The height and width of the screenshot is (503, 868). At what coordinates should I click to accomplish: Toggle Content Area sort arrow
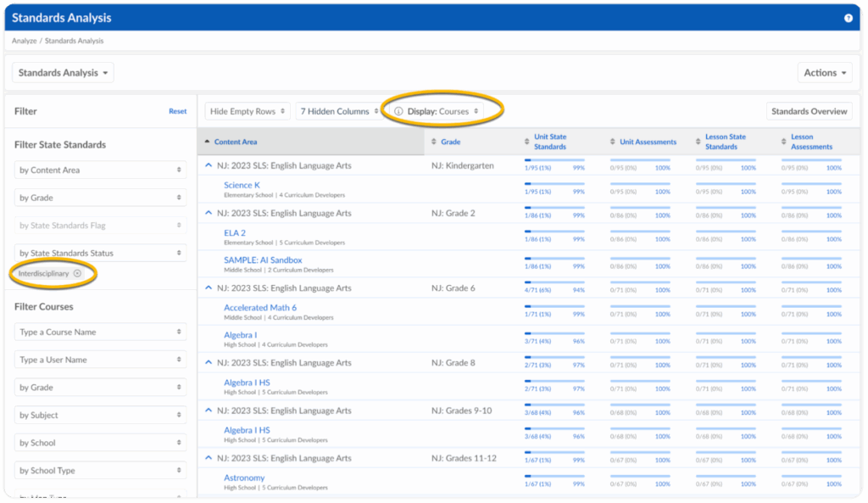click(x=207, y=142)
